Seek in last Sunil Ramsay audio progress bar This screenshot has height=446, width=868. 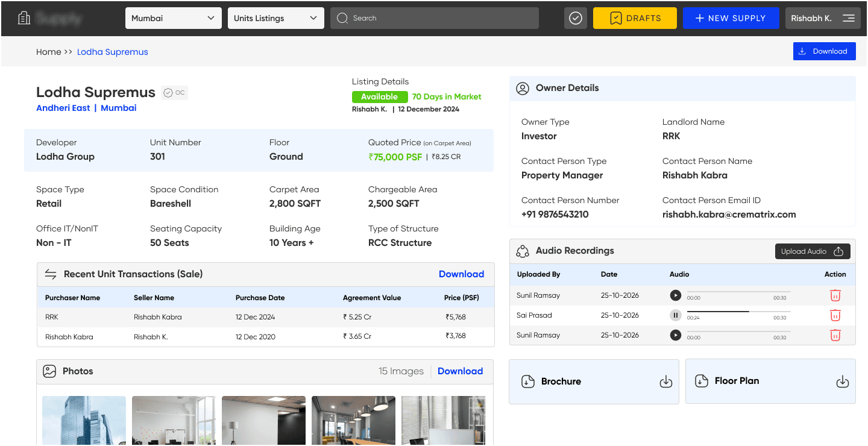pyautogui.click(x=738, y=332)
